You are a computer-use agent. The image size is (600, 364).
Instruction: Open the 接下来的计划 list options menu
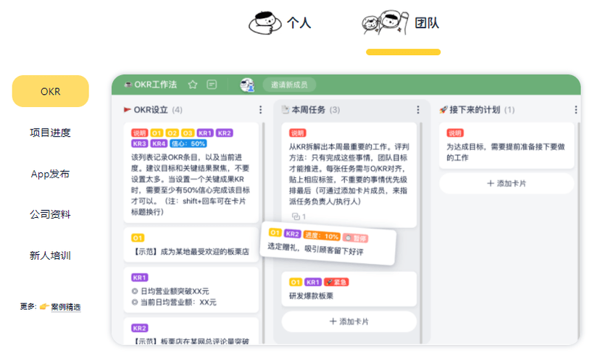point(575,109)
